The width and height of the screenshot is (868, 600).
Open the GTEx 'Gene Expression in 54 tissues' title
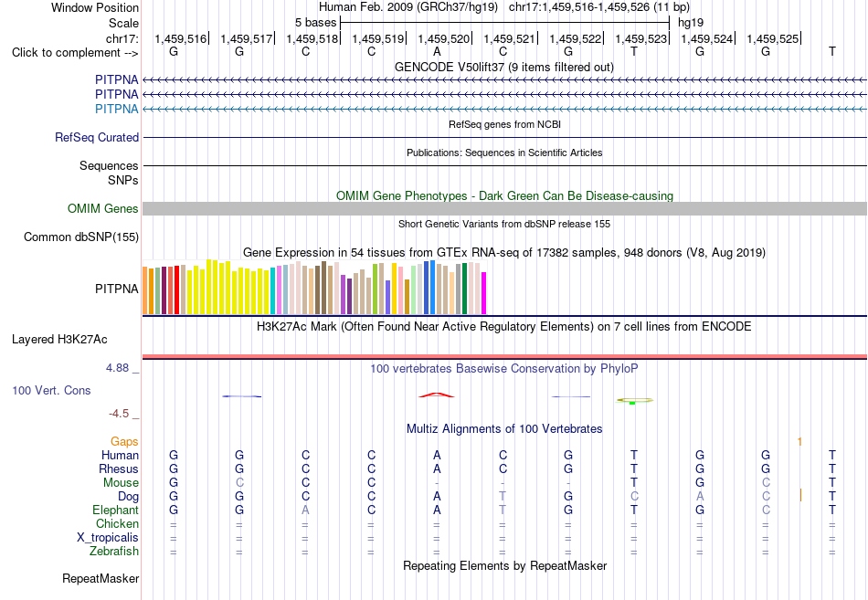click(504, 252)
